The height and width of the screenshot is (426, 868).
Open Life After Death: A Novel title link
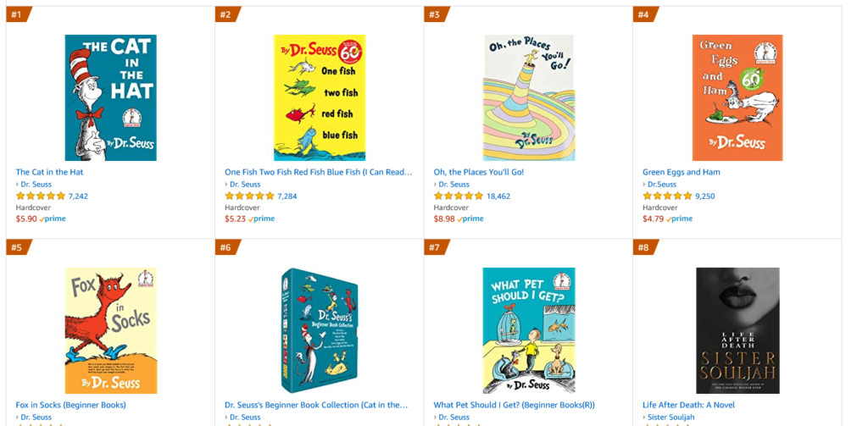(688, 405)
